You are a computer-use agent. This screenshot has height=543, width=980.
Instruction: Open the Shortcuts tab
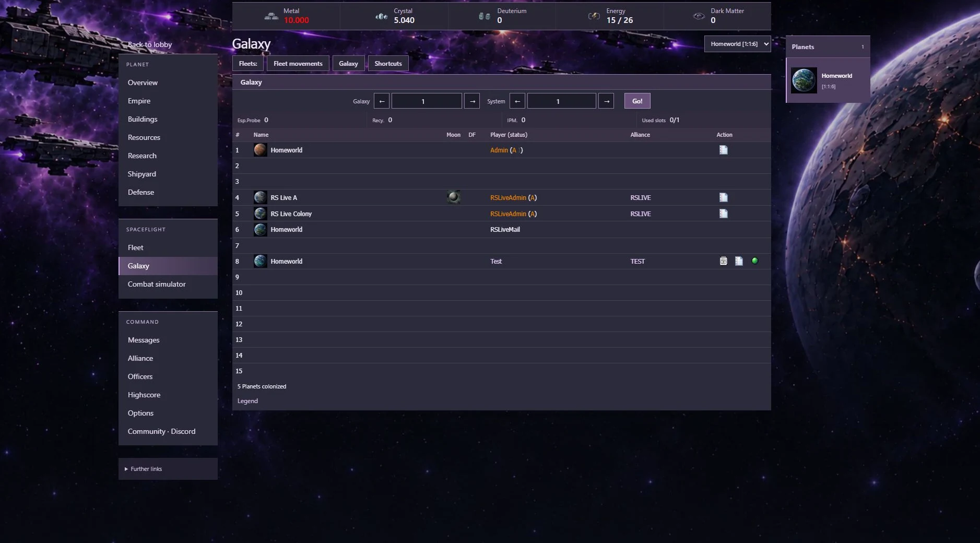point(388,64)
